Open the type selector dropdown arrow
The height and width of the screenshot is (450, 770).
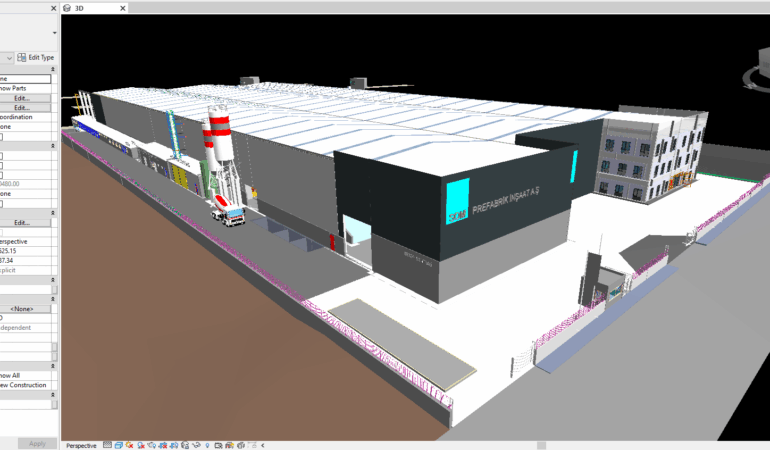point(7,58)
